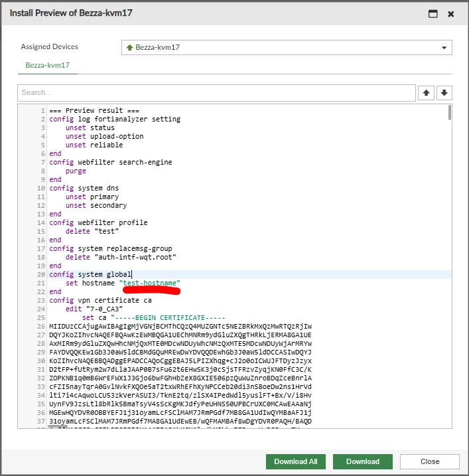Click the "Assigned Devices" label

50,46
